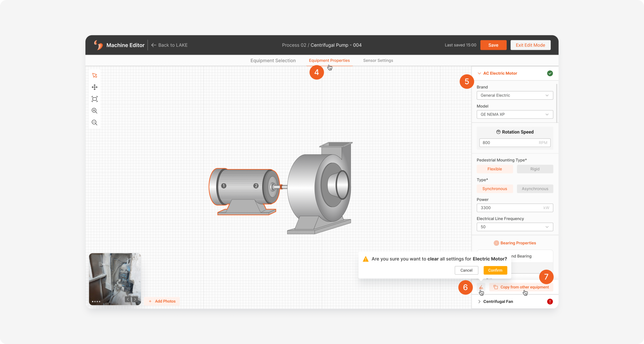This screenshot has width=644, height=344.
Task: Open the Model dropdown
Action: click(x=514, y=114)
